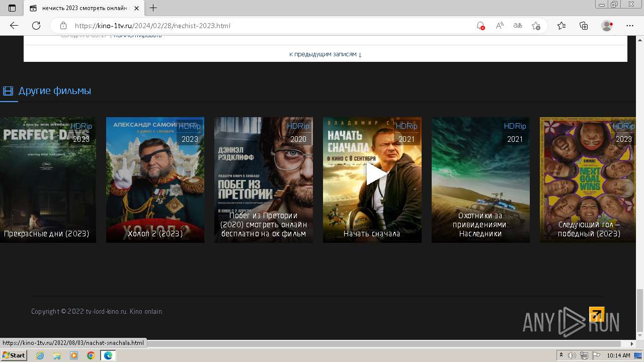Open the translate page icon
The height and width of the screenshot is (362, 644).
pyautogui.click(x=518, y=26)
